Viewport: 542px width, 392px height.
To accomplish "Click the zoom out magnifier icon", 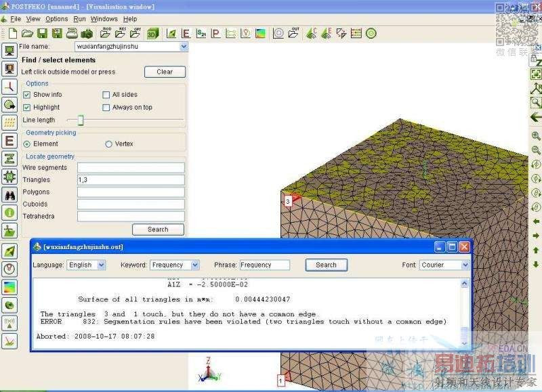I will click(x=536, y=150).
